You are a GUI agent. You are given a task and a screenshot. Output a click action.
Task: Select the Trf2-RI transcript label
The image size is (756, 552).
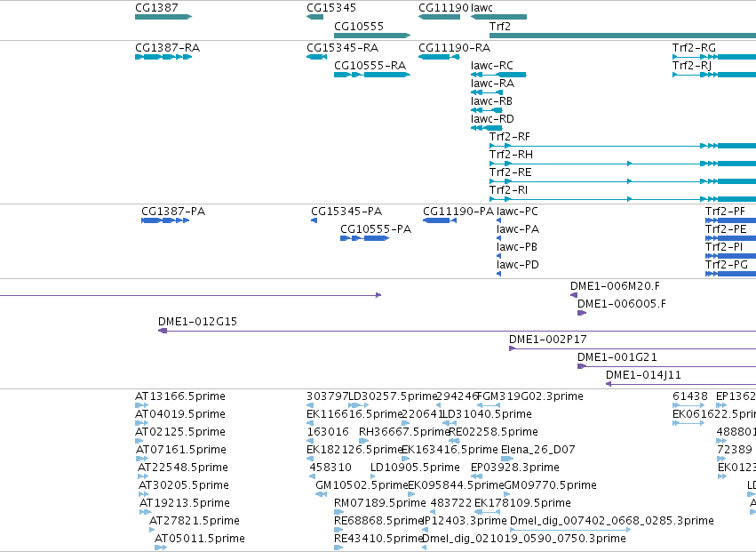[x=509, y=190]
